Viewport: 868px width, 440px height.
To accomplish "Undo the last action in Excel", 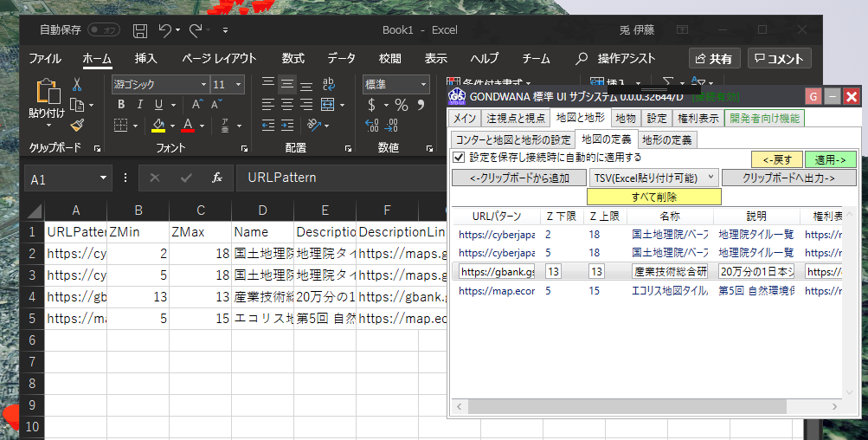I will tap(164, 30).
